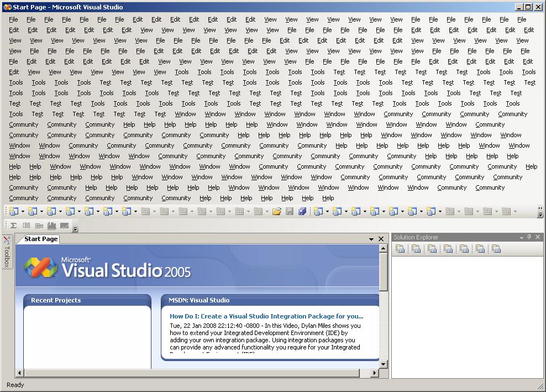Screen dimensions: 546x392
Task: Click the factory-shaped icon in the lower toolbar
Action: click(52, 226)
